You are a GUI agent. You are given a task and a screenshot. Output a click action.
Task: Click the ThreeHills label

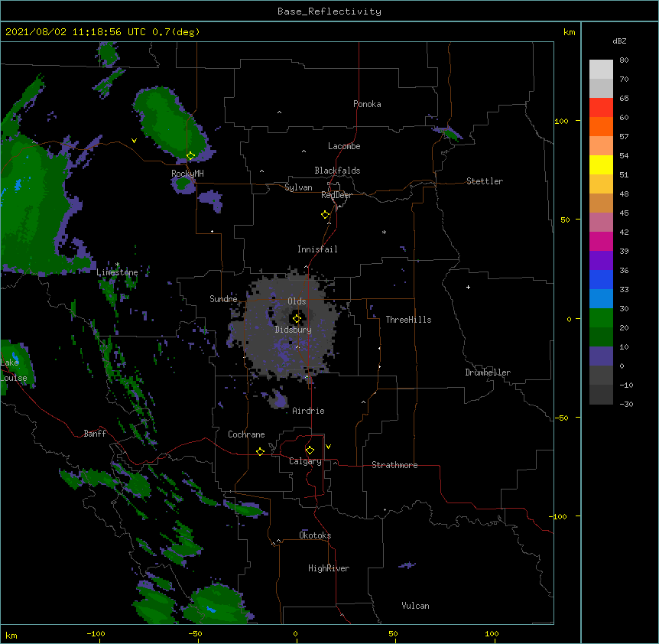pos(408,320)
